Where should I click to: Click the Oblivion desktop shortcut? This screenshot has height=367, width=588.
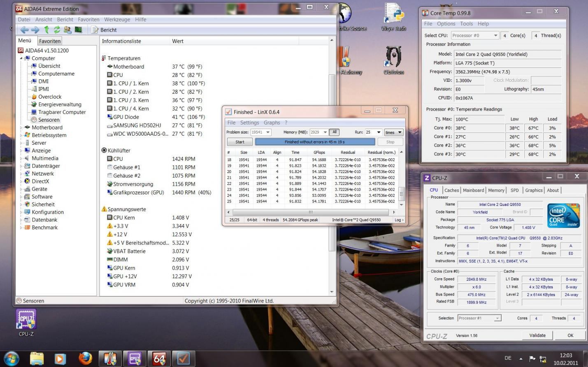[x=394, y=60]
